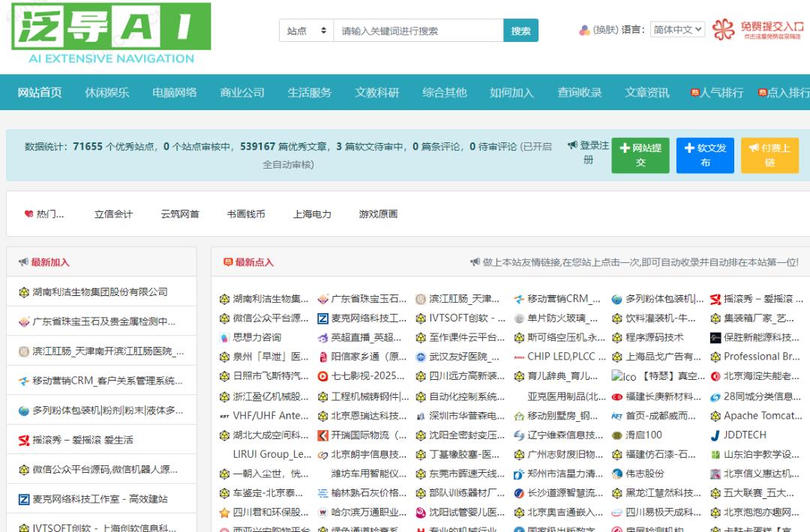The width and height of the screenshot is (810, 532).
Task: Click the heart icon beside 热门
Action: point(28,214)
